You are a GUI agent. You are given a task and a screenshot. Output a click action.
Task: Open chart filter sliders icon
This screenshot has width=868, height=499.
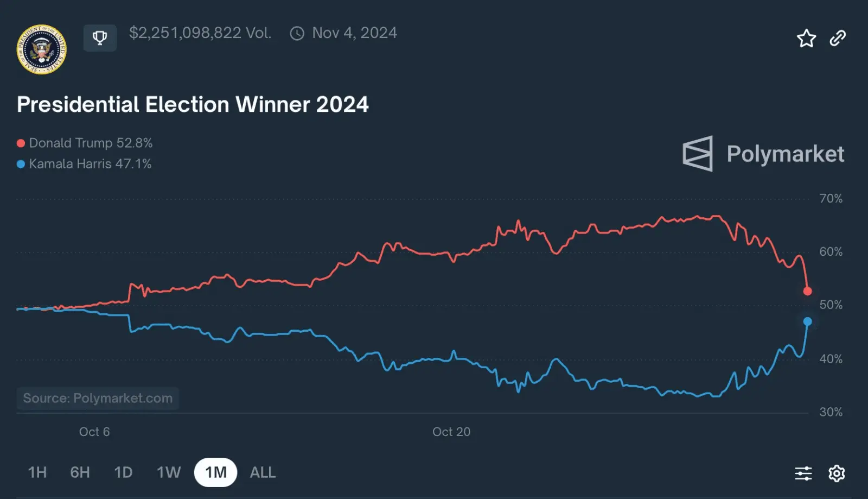point(803,473)
